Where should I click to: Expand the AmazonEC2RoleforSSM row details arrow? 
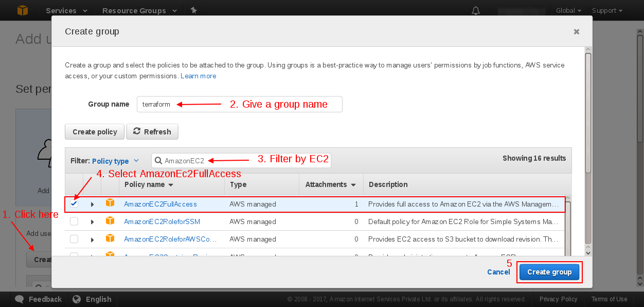tap(93, 222)
